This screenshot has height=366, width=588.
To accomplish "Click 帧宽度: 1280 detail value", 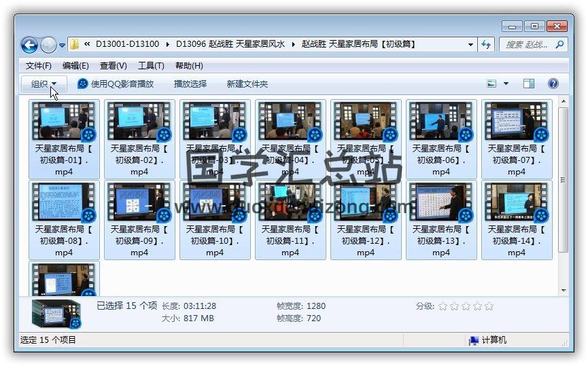I will [x=301, y=306].
